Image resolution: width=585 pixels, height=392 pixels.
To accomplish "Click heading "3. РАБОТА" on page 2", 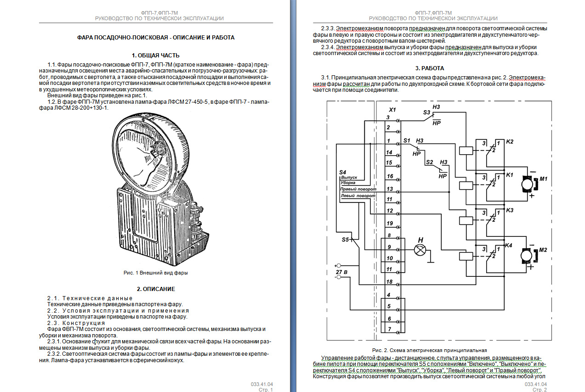I will 431,68.
